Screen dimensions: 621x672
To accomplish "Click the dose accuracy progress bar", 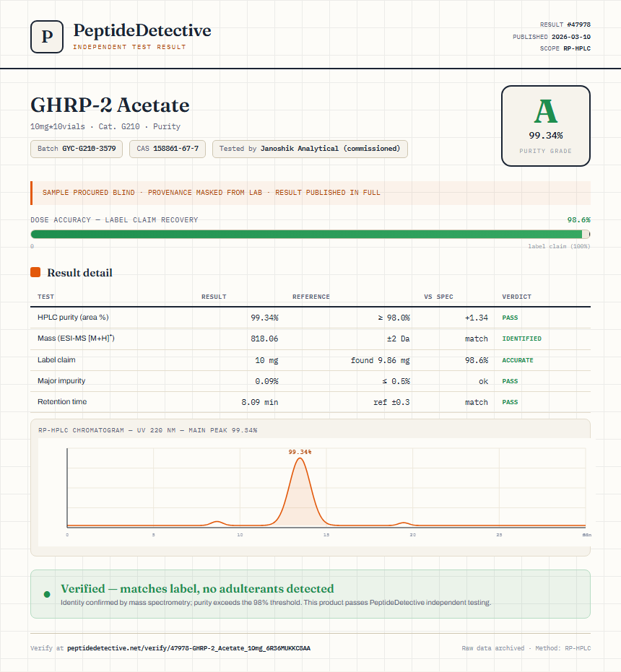I will [310, 234].
